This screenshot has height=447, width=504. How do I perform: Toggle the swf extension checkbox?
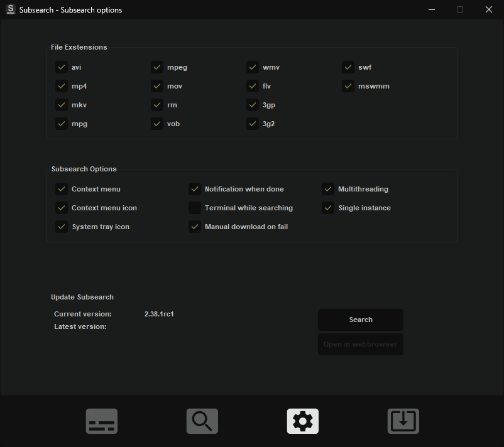(x=348, y=67)
